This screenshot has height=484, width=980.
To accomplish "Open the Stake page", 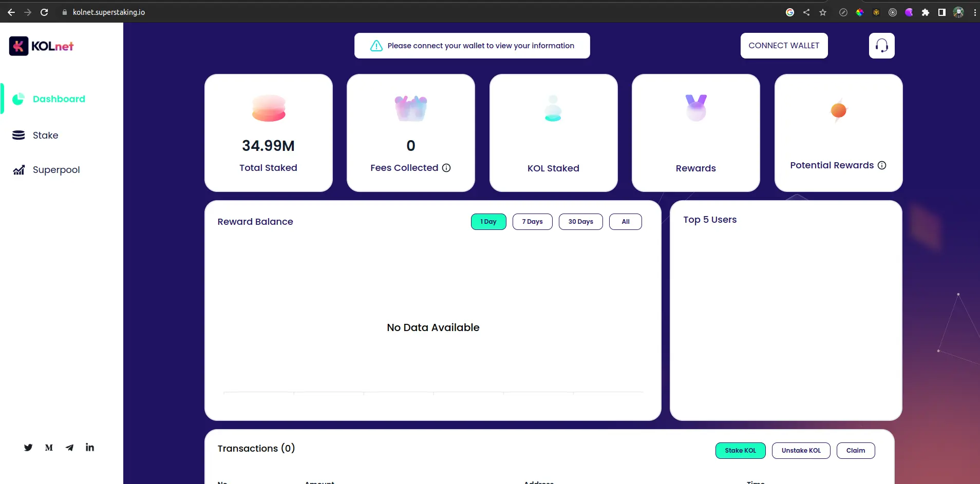I will pos(45,135).
